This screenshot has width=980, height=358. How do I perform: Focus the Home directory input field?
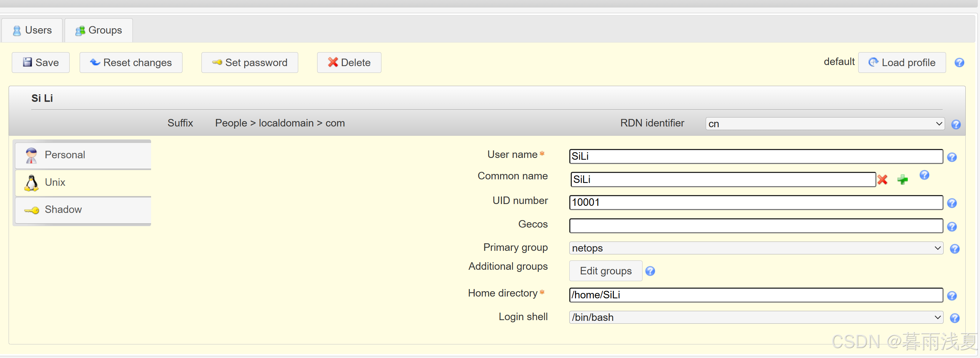click(x=756, y=295)
